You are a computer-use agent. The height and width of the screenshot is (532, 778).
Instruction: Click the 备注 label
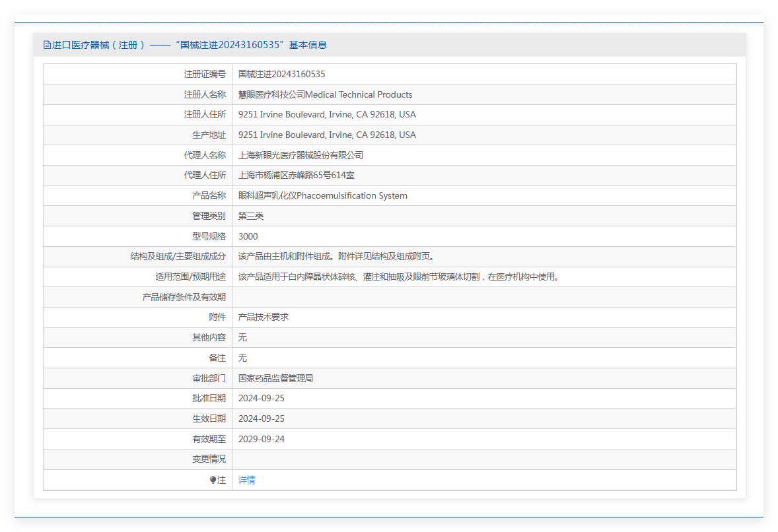(x=217, y=358)
